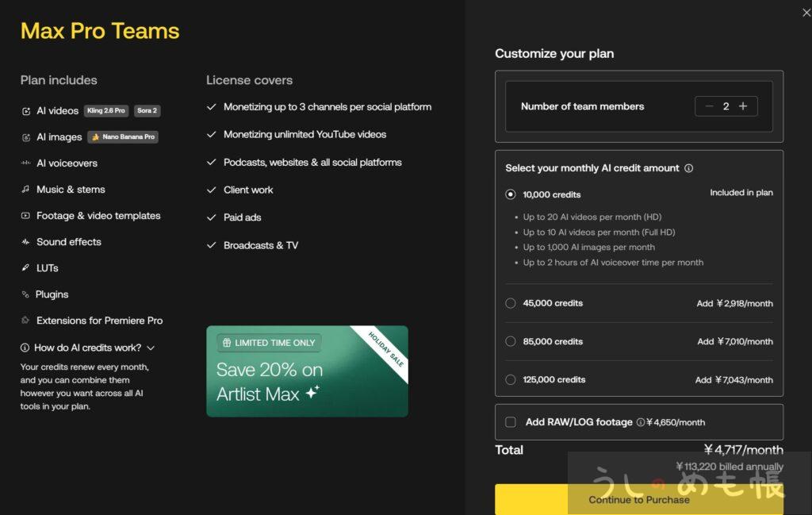Image resolution: width=812 pixels, height=515 pixels.
Task: Select the 45,000 credits radio option
Action: pyautogui.click(x=511, y=303)
